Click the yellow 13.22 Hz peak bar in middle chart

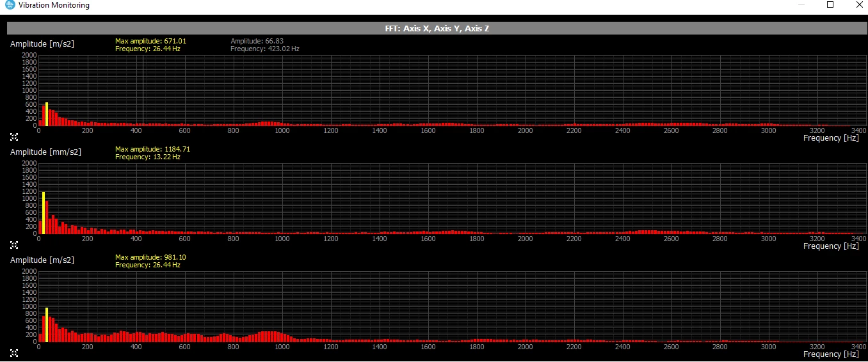click(44, 212)
